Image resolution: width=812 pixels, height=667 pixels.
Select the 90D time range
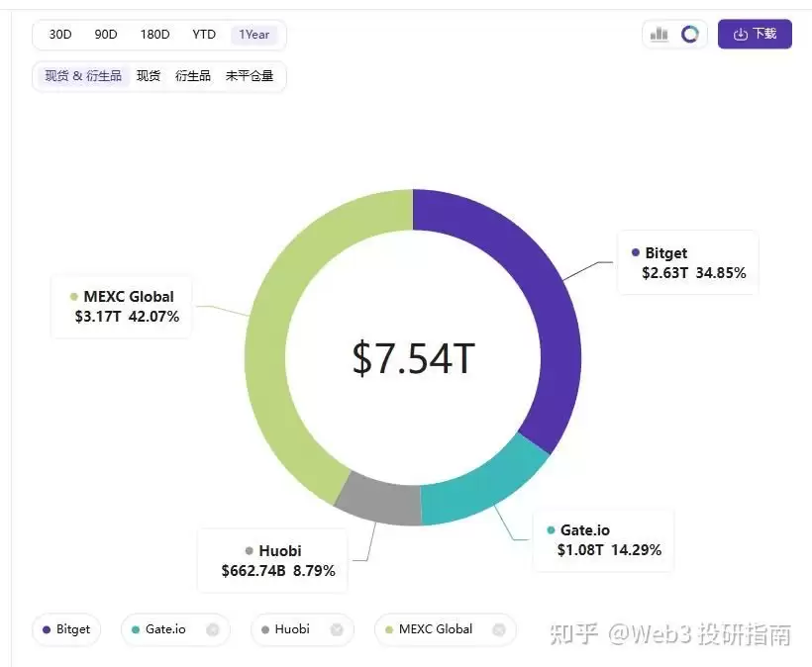point(106,34)
